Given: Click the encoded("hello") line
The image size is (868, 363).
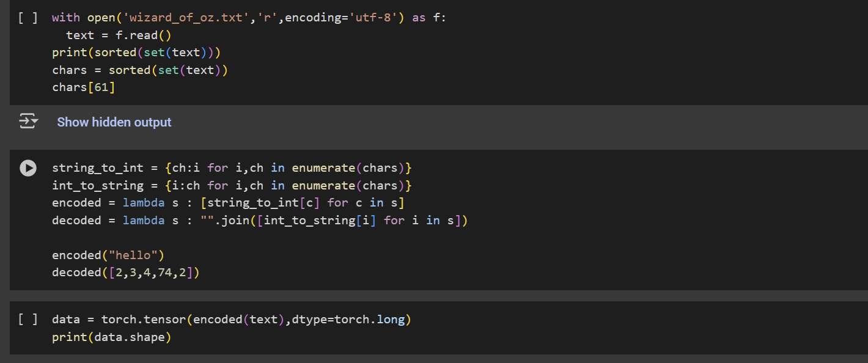Looking at the screenshot, I should (108, 255).
